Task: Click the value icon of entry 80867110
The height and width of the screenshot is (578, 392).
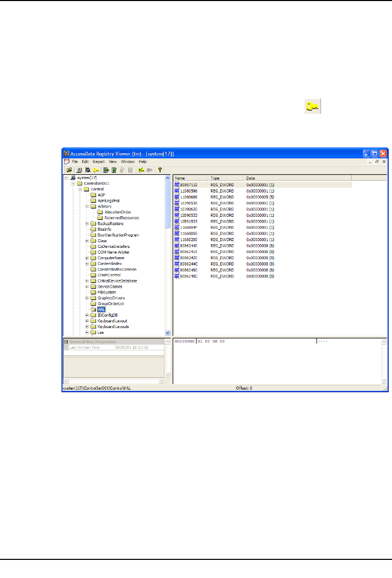Action: pos(177,185)
